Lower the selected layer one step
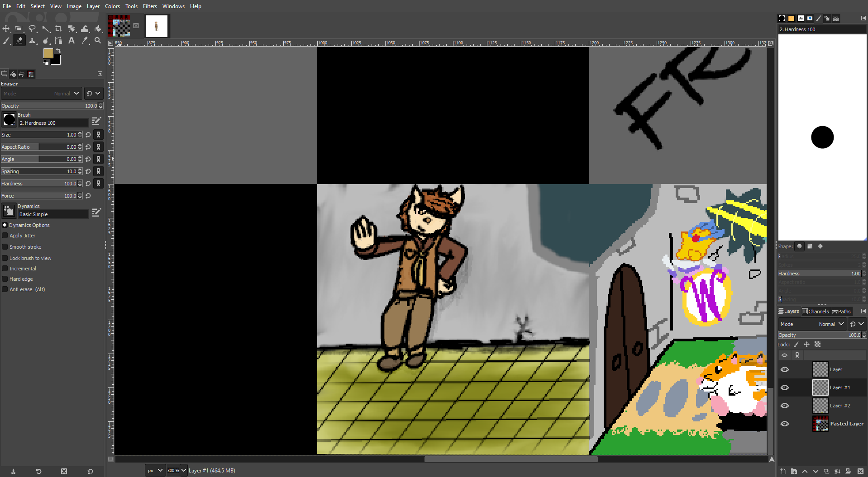Image resolution: width=868 pixels, height=477 pixels. (x=816, y=471)
